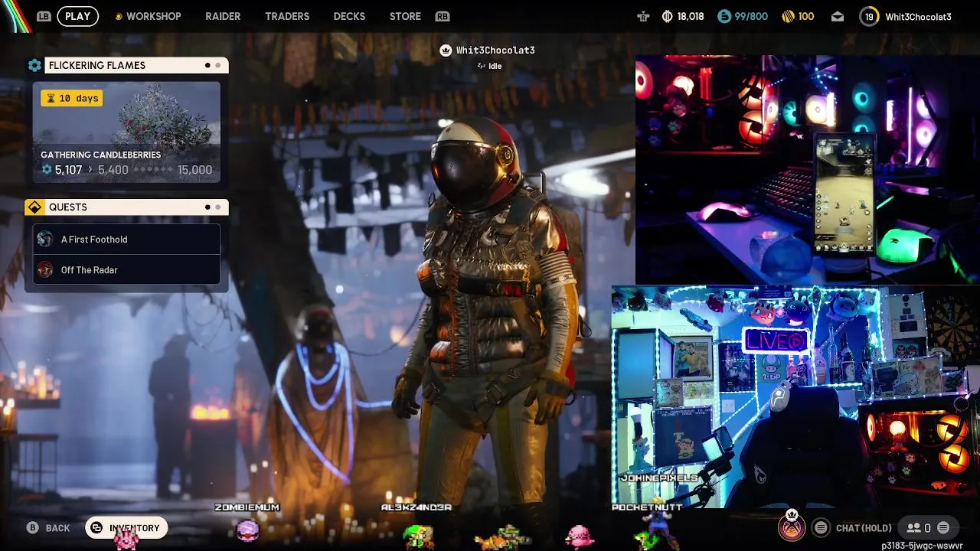This screenshot has width=980, height=551.
Task: Open the QUESTS header
Action: 136,207
